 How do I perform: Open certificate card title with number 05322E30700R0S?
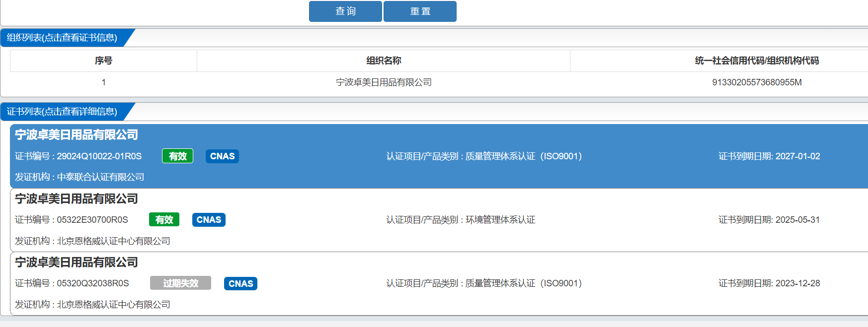pos(77,199)
